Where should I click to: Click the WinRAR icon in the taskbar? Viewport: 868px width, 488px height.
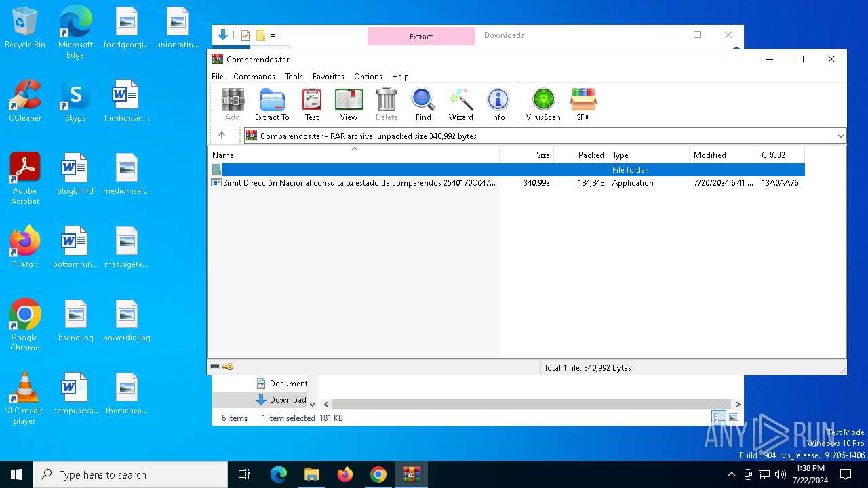click(x=411, y=474)
